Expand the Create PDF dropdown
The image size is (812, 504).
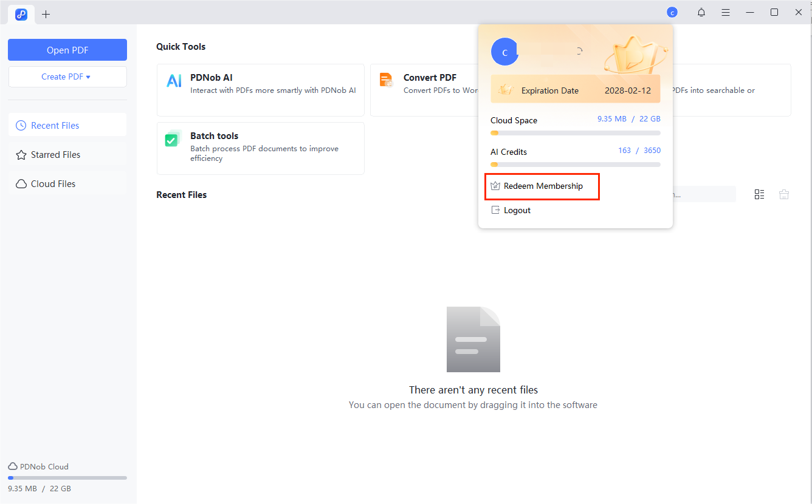[x=67, y=77]
